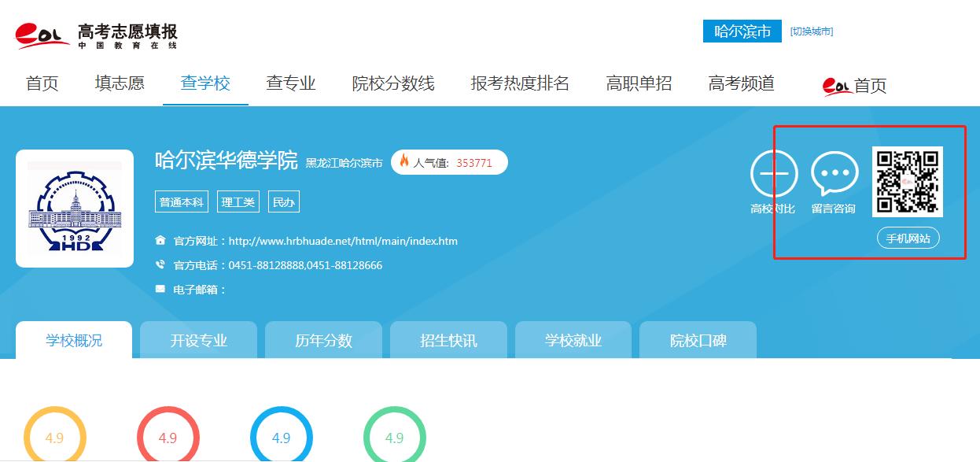
Task: Click the red 4.9 rating circle
Action: pos(168,433)
